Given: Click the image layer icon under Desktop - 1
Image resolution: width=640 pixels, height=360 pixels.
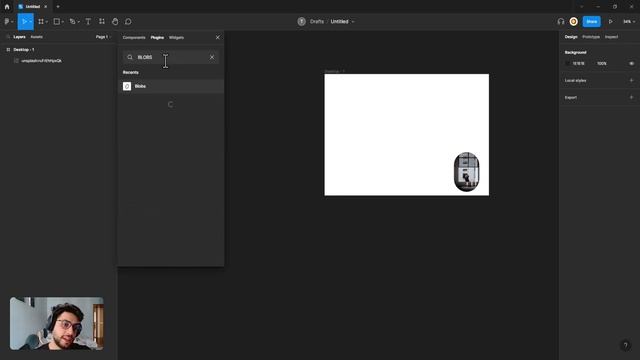Looking at the screenshot, I should point(16,61).
